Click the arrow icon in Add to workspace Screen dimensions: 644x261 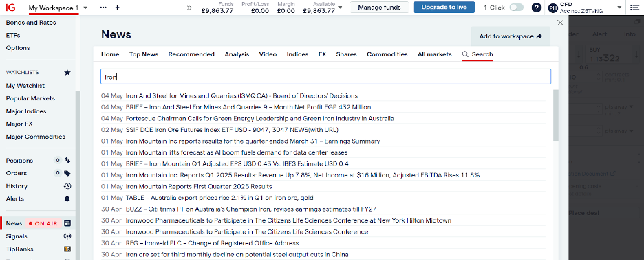click(x=539, y=36)
